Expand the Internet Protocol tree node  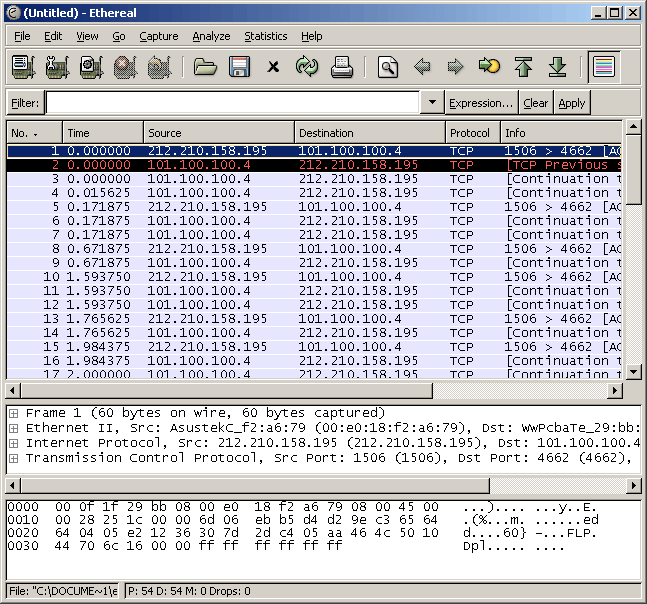[14, 444]
